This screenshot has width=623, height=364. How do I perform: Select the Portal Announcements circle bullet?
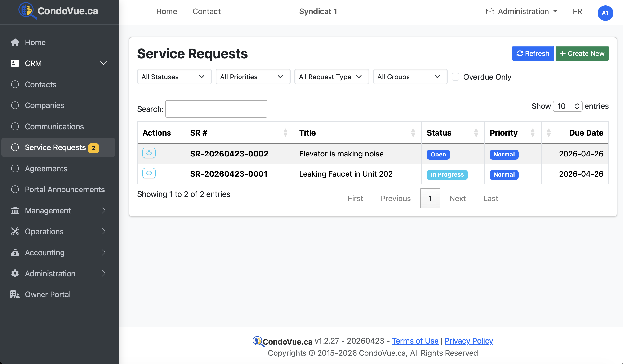[x=15, y=189]
